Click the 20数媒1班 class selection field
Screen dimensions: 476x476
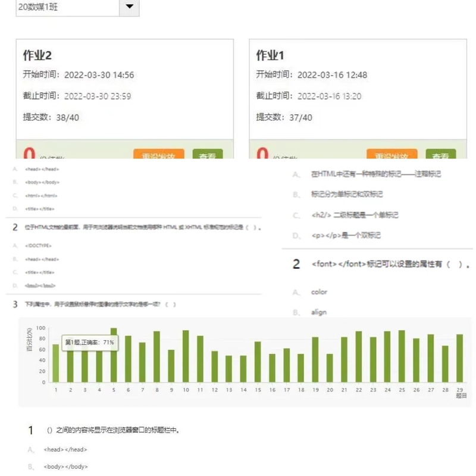pyautogui.click(x=67, y=8)
